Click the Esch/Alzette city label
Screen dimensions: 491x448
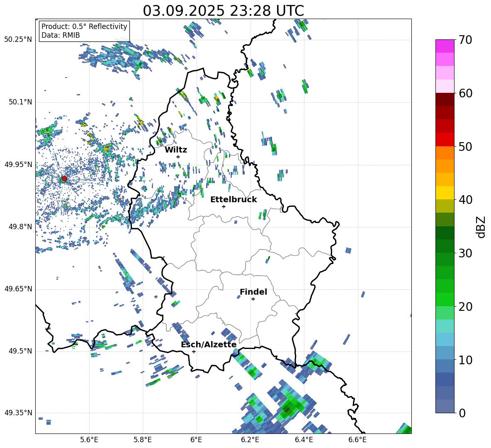tap(209, 344)
